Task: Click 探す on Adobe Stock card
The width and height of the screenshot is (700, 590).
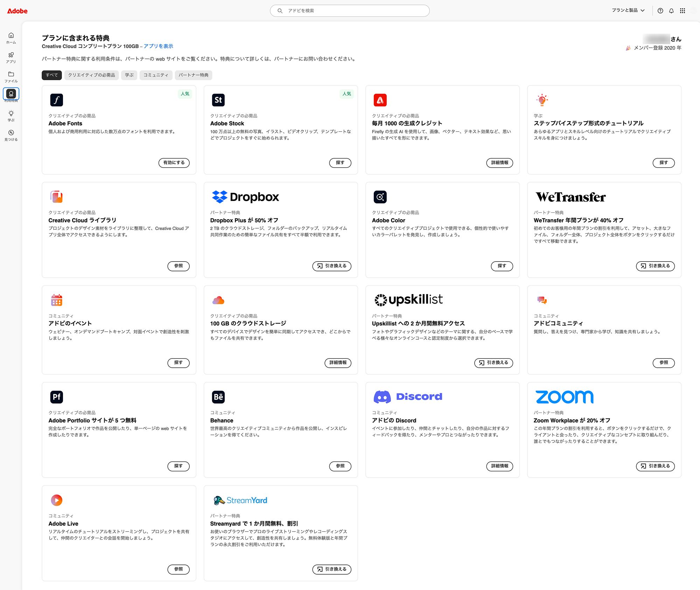Action: click(340, 163)
